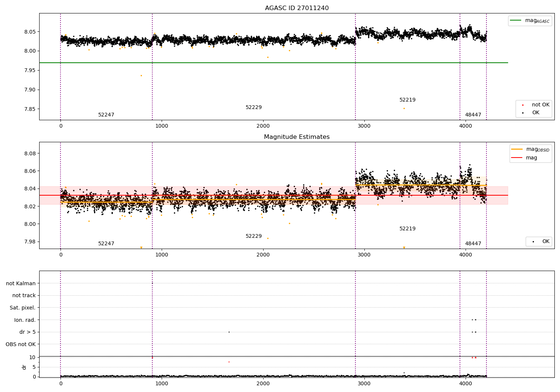Click the 7.95 tick on the top plot
This screenshot has width=560, height=392.
point(30,71)
